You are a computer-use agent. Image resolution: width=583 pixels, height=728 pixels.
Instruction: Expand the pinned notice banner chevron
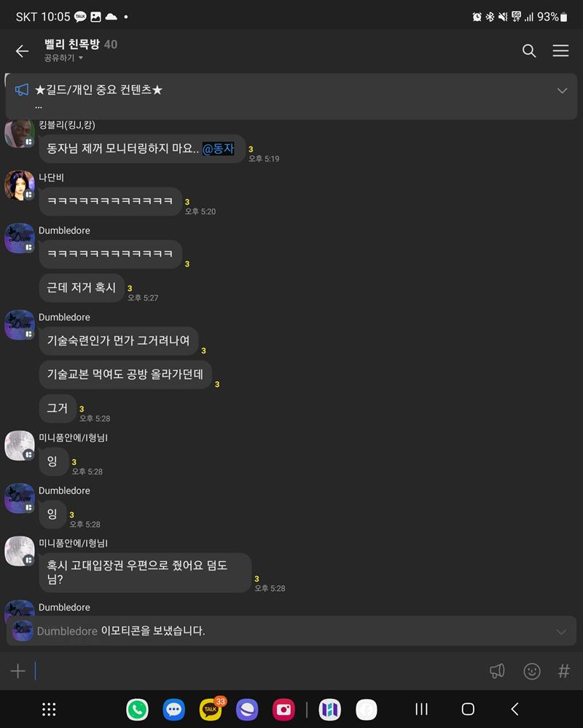click(562, 90)
